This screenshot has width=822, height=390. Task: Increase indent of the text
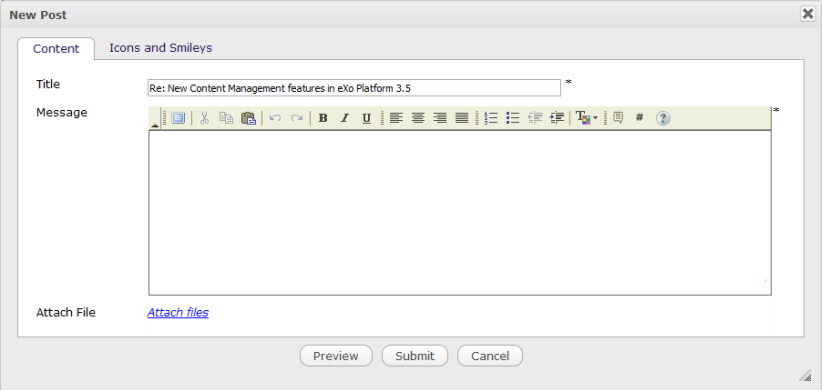[x=557, y=118]
